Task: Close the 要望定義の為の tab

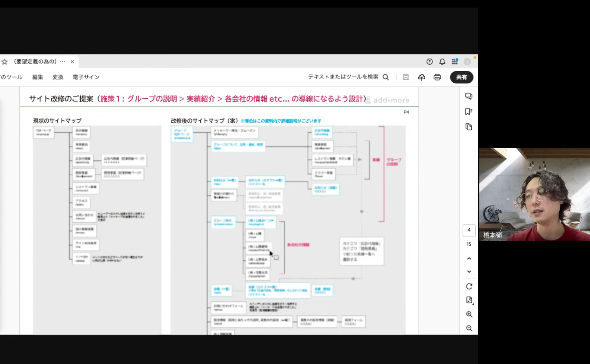Action: pyautogui.click(x=73, y=62)
